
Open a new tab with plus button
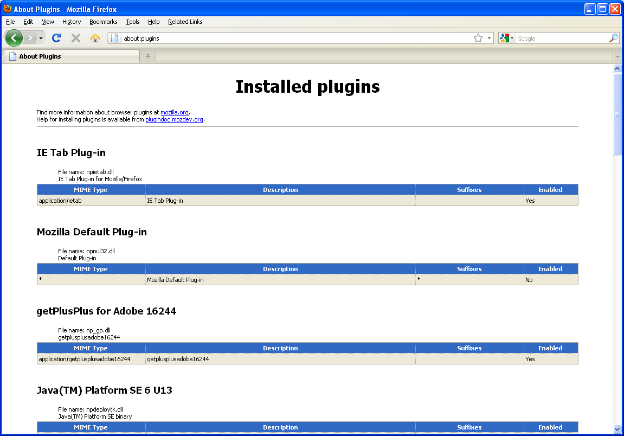[148, 56]
